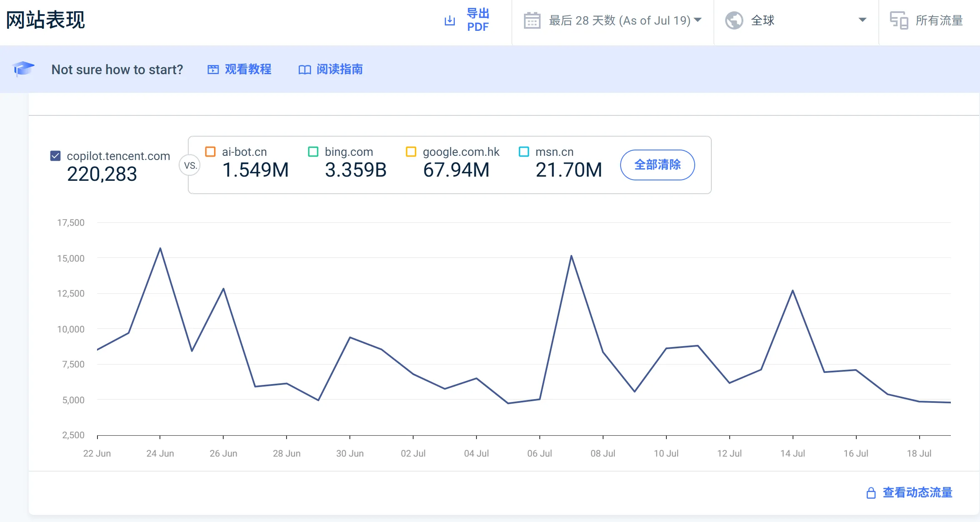980x522 pixels.
Task: Check the google.com.hk checkbox
Action: click(411, 152)
